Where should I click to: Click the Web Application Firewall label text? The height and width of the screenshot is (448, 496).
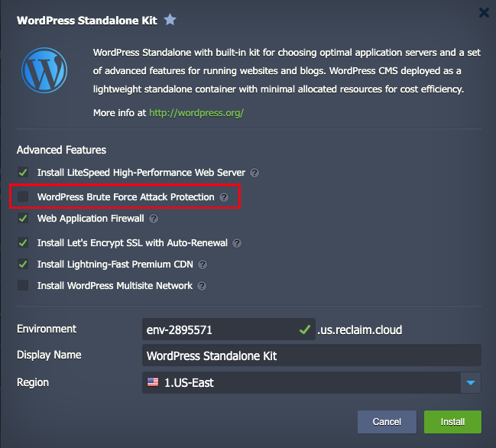pyautogui.click(x=90, y=219)
